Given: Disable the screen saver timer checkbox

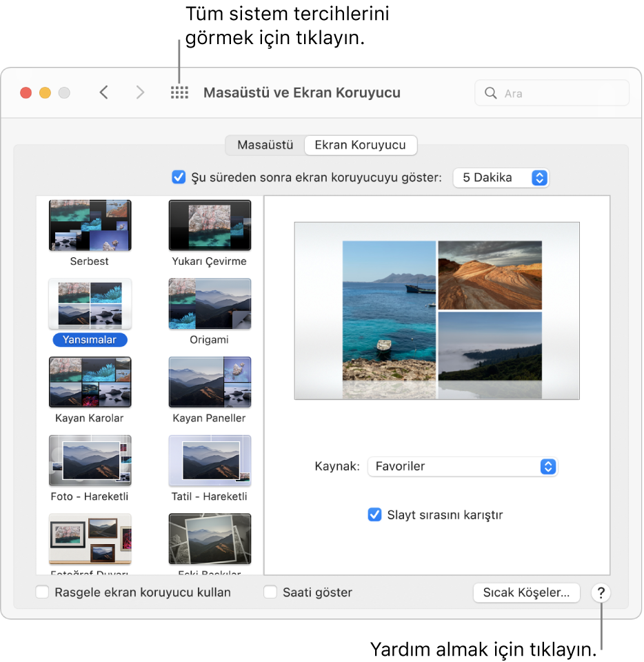Looking at the screenshot, I should coord(179,177).
